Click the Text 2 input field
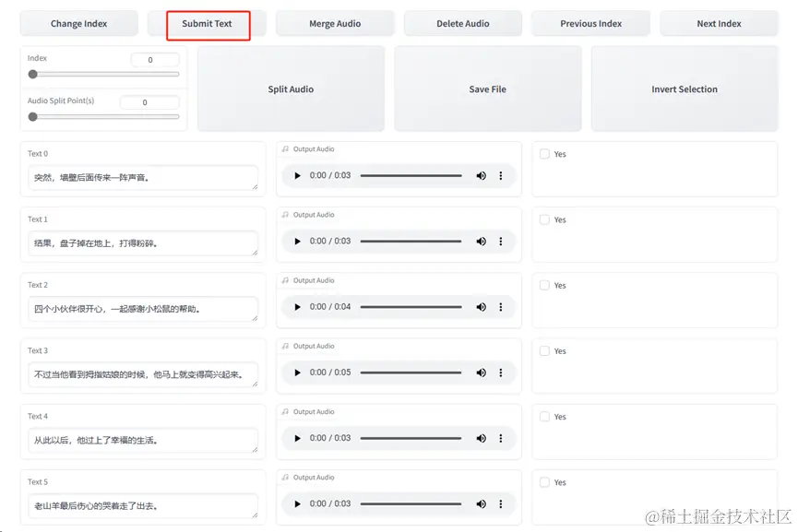 pos(142,309)
